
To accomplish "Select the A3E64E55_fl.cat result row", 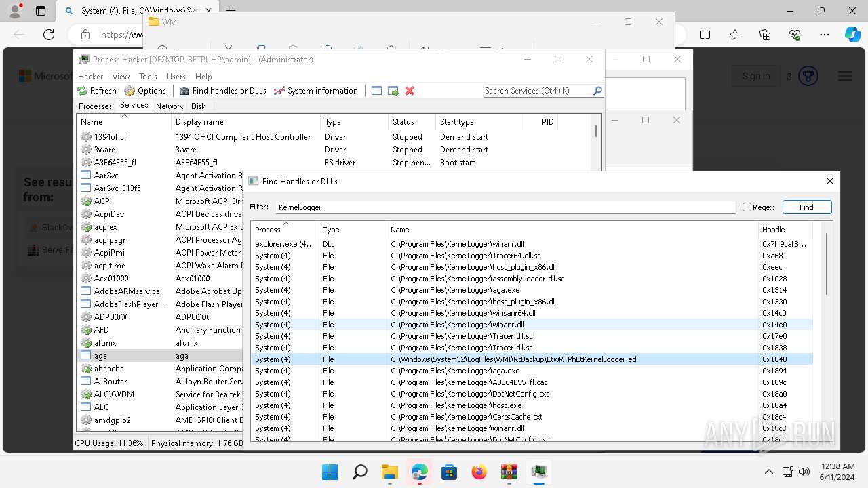I will (532, 382).
